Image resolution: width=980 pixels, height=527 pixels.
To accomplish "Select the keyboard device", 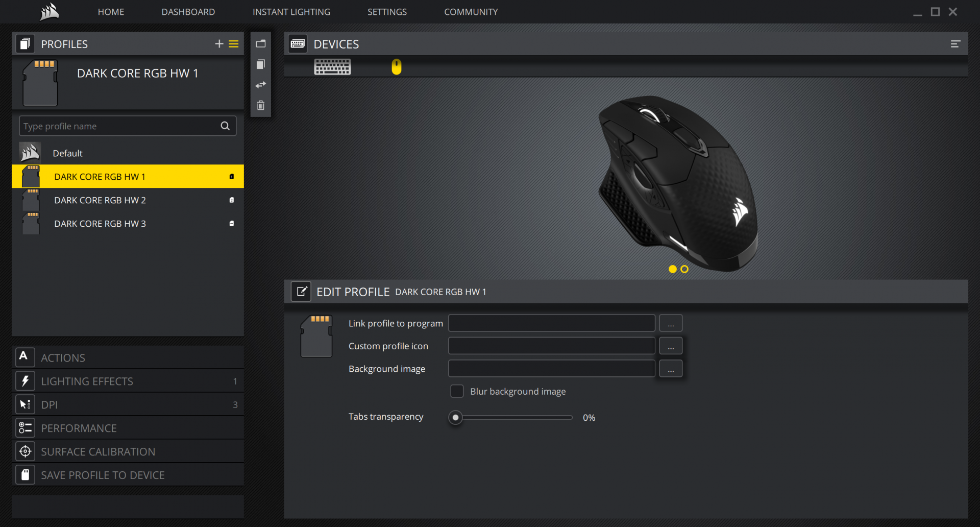I will click(x=332, y=67).
